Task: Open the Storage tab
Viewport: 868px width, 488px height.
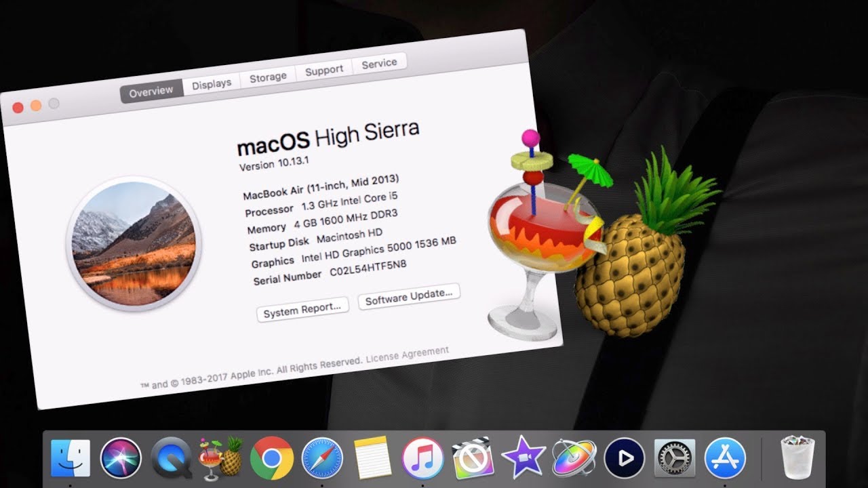Action: 268,77
